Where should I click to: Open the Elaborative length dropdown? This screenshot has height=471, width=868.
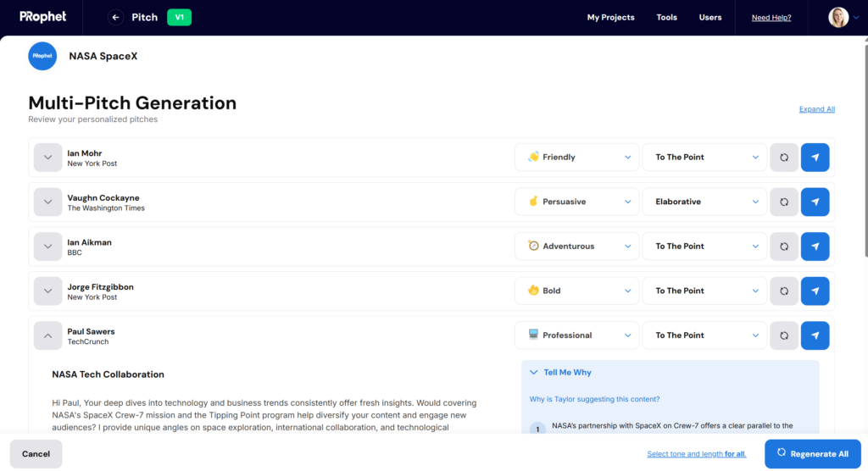pyautogui.click(x=704, y=202)
